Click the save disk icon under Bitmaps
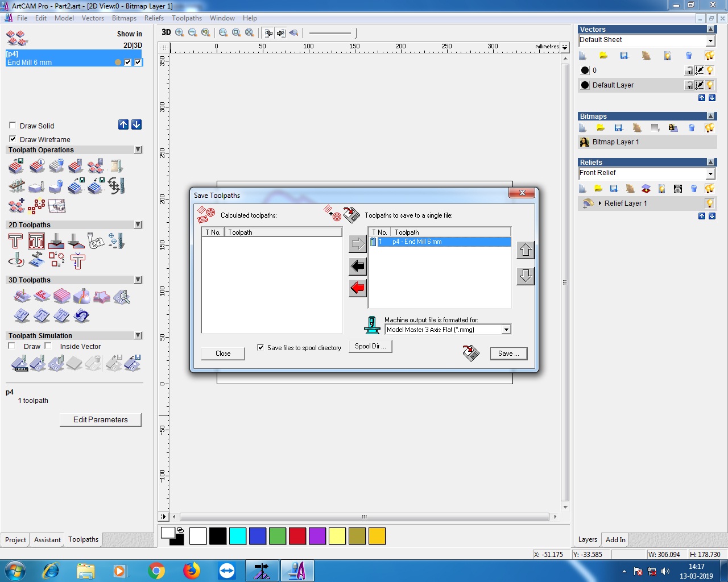The height and width of the screenshot is (582, 728). coord(619,128)
